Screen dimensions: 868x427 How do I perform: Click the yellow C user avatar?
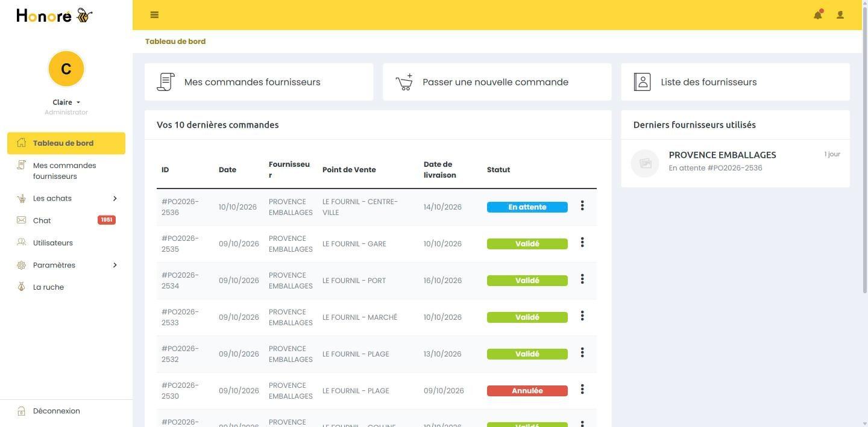[66, 69]
